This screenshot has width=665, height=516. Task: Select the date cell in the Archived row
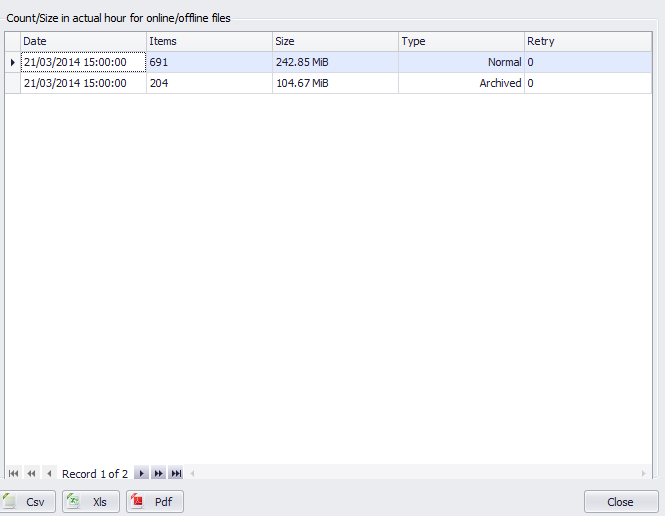(x=83, y=83)
